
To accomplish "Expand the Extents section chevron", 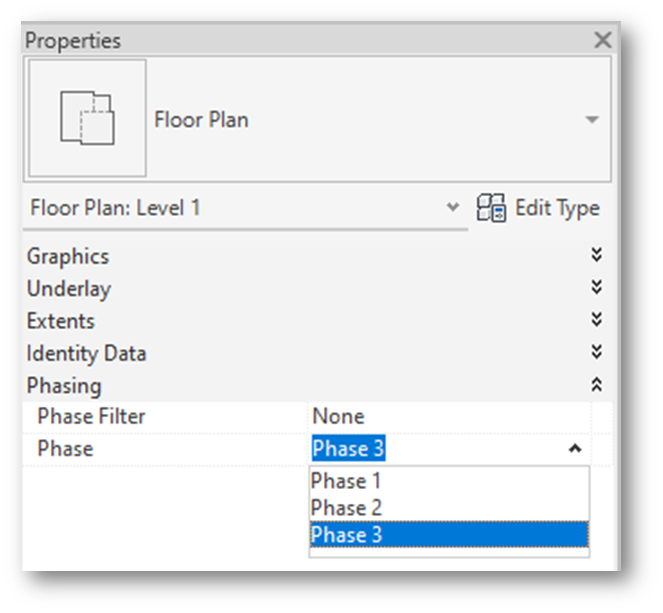I will pyautogui.click(x=597, y=321).
